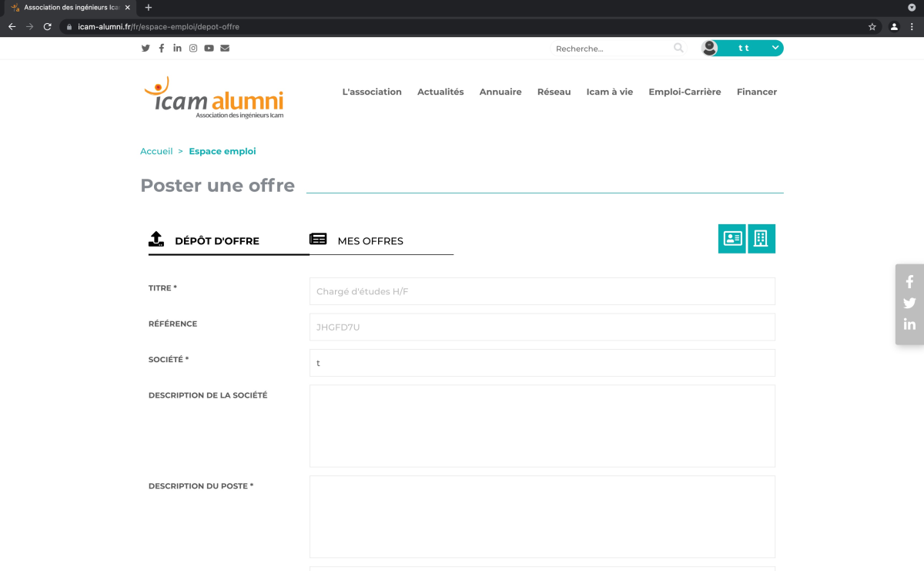Viewport: 924px width, 571px height.
Task: Bookmark this page with star icon
Action: pos(872,26)
